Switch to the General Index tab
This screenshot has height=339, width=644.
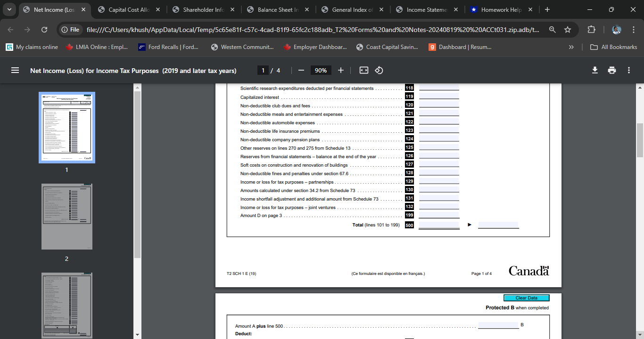coord(352,9)
